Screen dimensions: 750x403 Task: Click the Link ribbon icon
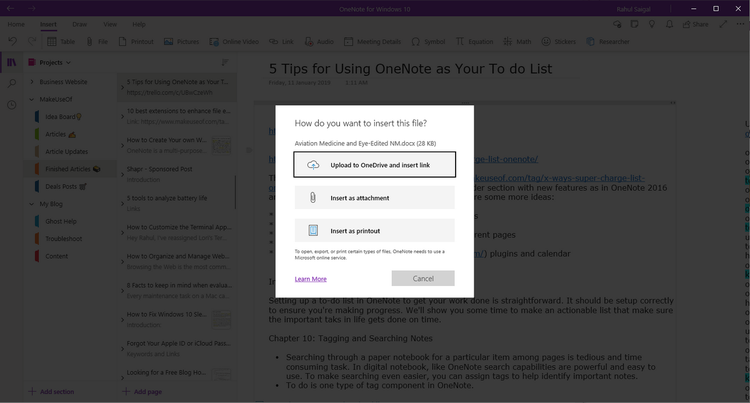click(x=274, y=42)
